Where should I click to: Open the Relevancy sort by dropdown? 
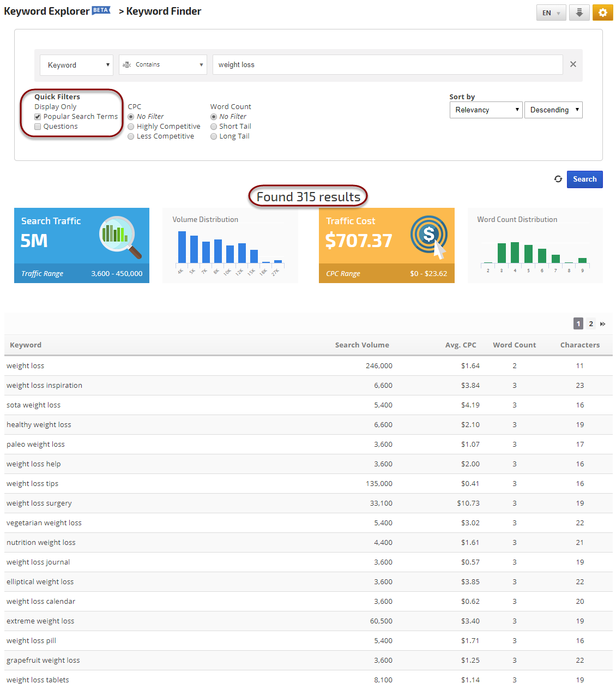click(x=486, y=110)
